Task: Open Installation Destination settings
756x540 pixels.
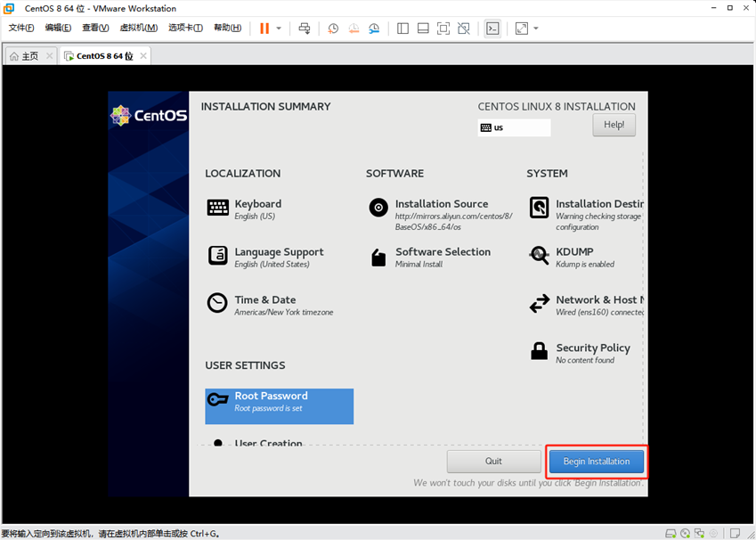Action: tap(586, 214)
